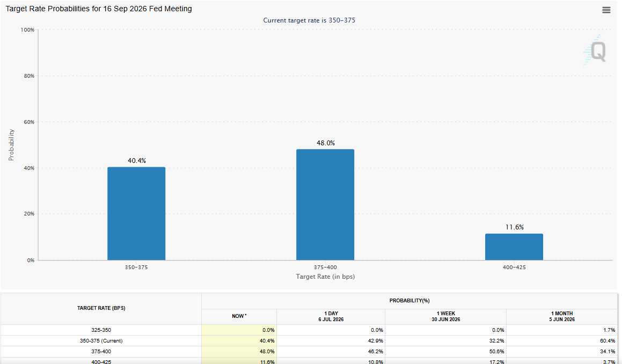Click the '1 DAY 6 JUL 2026' column header
The height and width of the screenshot is (364, 622).
click(331, 316)
